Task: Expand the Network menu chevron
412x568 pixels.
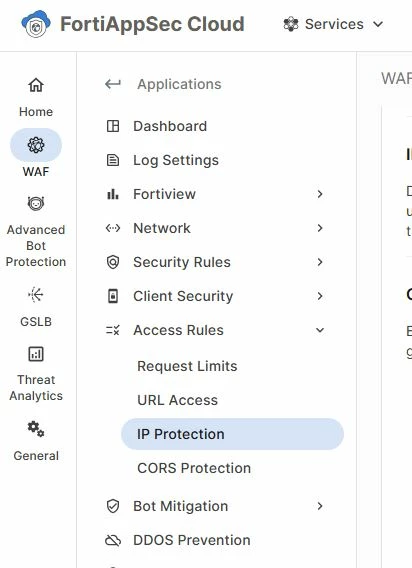Action: pyautogui.click(x=320, y=228)
